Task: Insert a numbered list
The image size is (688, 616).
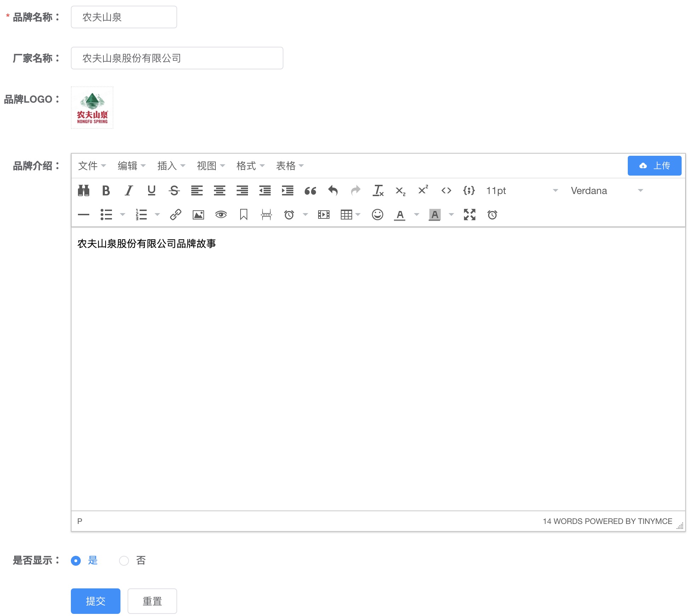Action: tap(141, 215)
